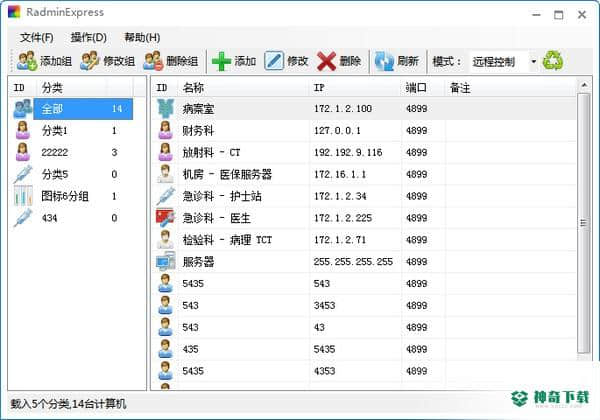
Task: Click IP address 127.0.0.1
Action: coord(337,131)
